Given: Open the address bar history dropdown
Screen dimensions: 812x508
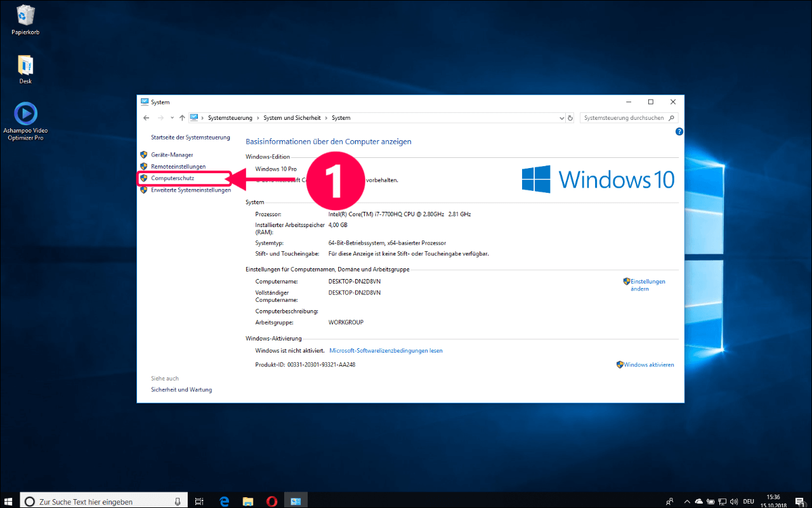Looking at the screenshot, I should [x=561, y=118].
